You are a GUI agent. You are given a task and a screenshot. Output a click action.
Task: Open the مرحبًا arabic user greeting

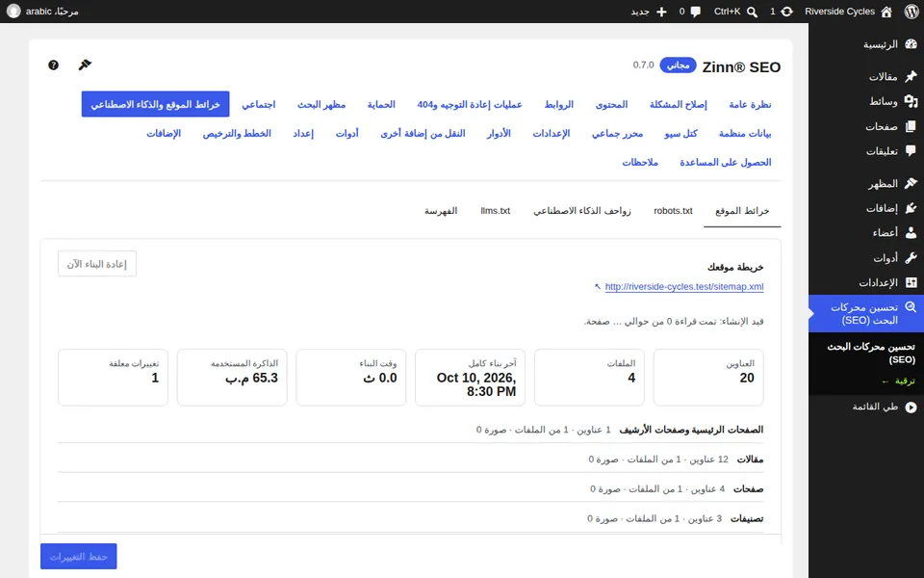(x=52, y=12)
